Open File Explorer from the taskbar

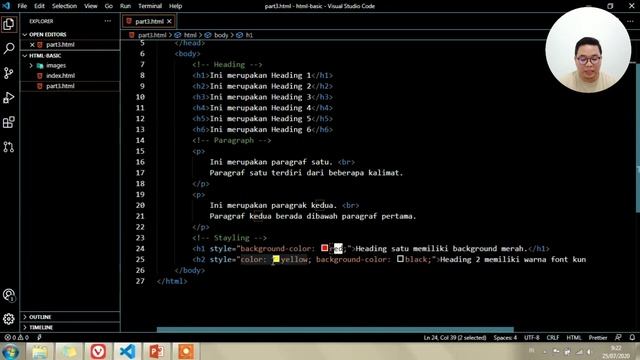[39, 351]
